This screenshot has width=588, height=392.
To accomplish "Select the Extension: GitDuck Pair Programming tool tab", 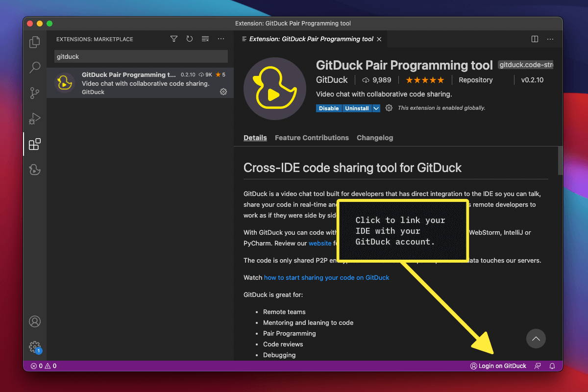I will pos(311,39).
